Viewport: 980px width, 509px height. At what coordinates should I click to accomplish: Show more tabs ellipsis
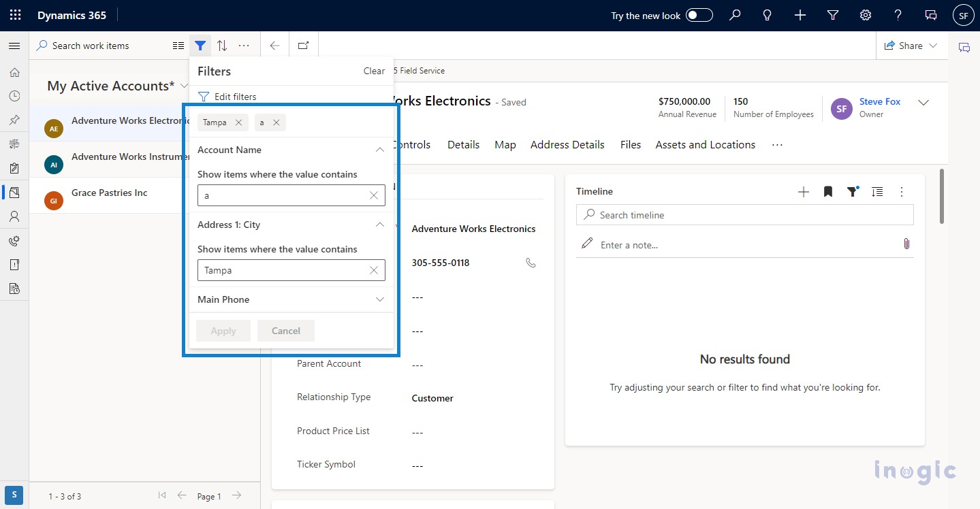tap(777, 144)
